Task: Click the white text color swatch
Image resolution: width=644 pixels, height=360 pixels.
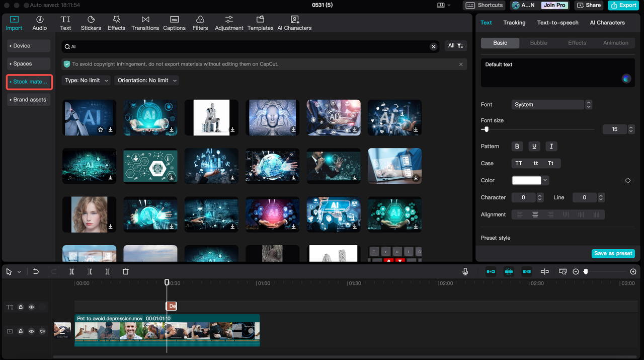Action: tap(526, 180)
